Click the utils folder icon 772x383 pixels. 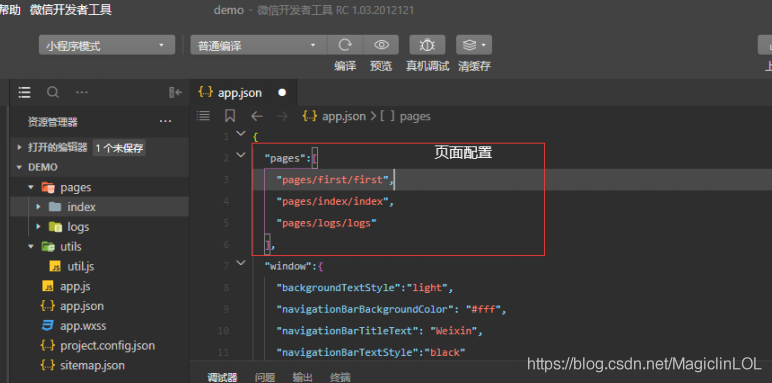48,246
